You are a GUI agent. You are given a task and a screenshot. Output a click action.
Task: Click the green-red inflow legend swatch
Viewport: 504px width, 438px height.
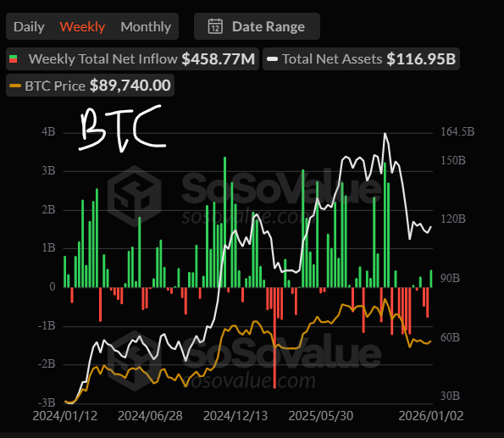click(x=14, y=58)
